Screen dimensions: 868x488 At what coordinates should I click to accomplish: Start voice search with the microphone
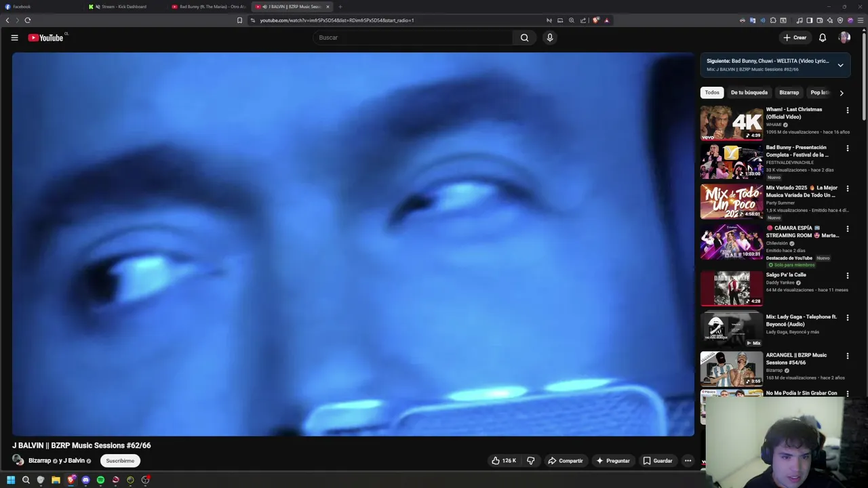pyautogui.click(x=550, y=37)
